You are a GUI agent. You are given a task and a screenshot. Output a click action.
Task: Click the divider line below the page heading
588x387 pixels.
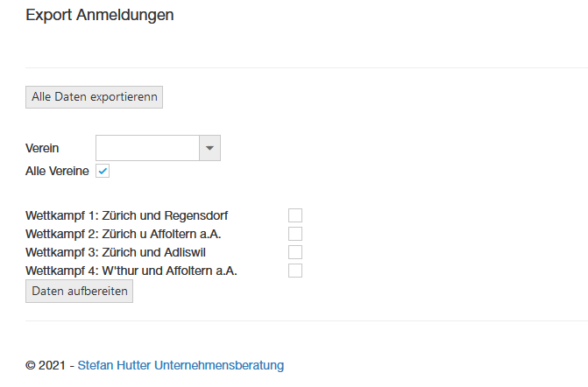click(294, 67)
